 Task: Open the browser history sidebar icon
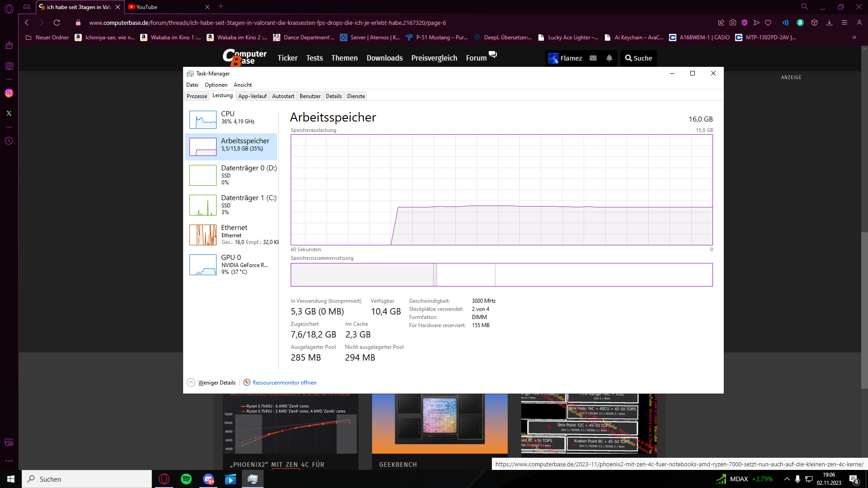coord(9,141)
